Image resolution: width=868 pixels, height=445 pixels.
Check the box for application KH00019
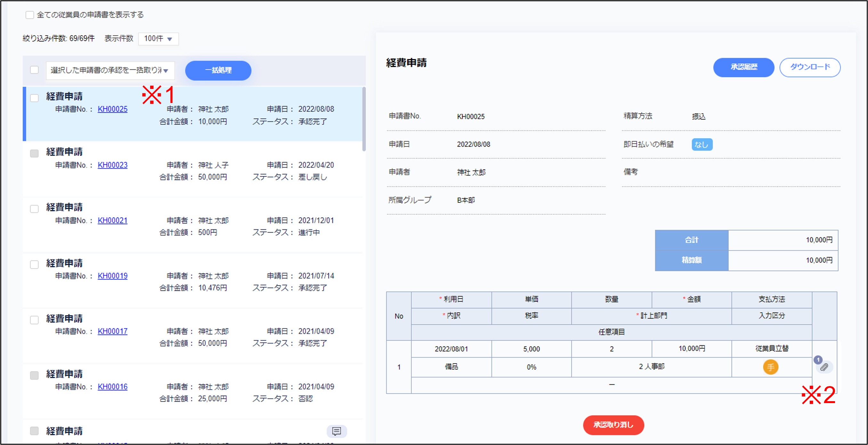pyautogui.click(x=34, y=265)
